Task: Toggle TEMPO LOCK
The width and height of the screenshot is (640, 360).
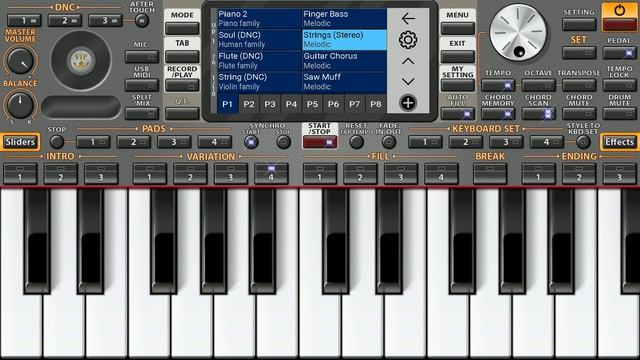Action: pos(620,85)
